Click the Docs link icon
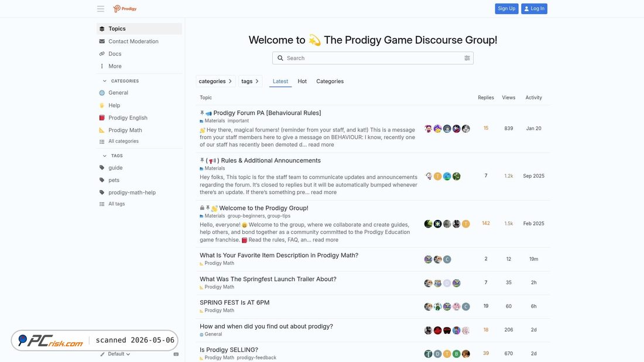 tap(102, 54)
